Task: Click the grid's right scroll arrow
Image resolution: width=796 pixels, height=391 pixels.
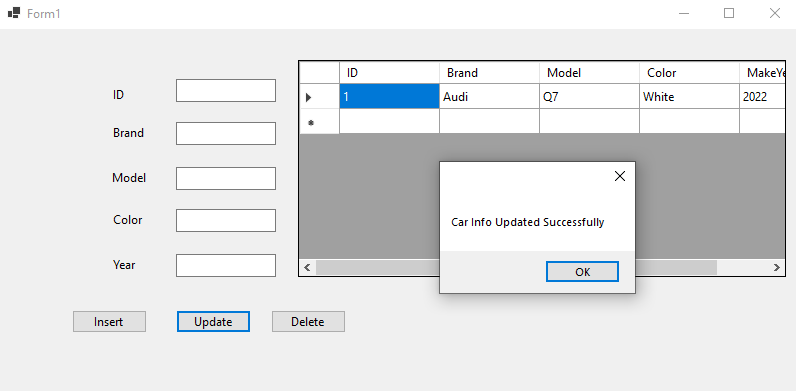Action: [777, 267]
